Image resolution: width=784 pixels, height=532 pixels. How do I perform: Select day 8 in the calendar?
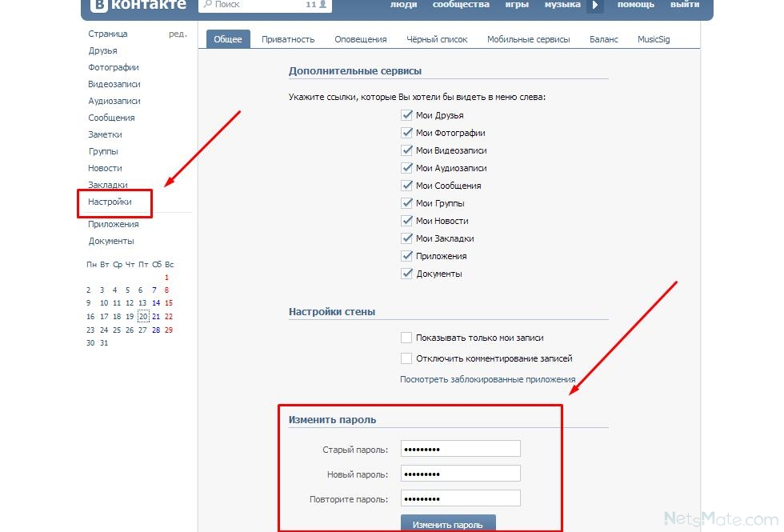[166, 290]
